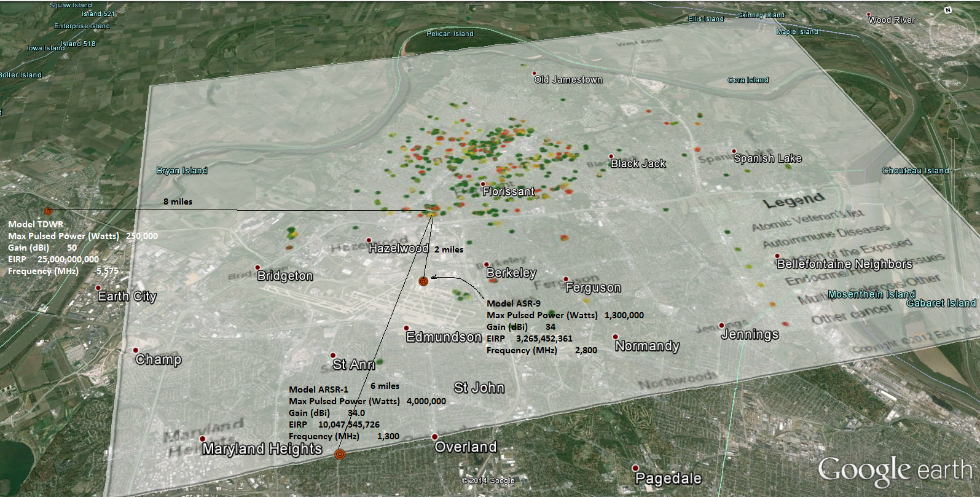The width and height of the screenshot is (980, 497).
Task: Click the Florissant placemark dot
Action: click(484, 184)
